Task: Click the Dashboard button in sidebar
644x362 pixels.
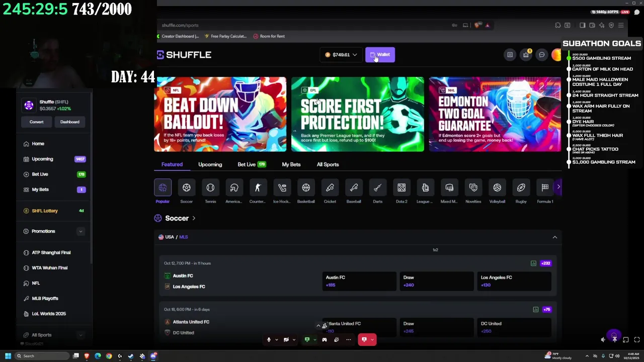Action: [x=70, y=122]
